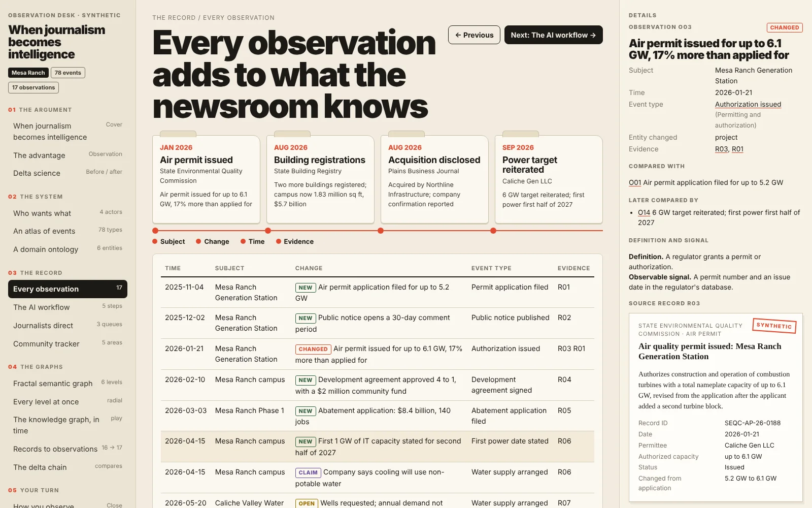The image size is (812, 508).
Task: Click the 17 observations tag
Action: coord(33,87)
